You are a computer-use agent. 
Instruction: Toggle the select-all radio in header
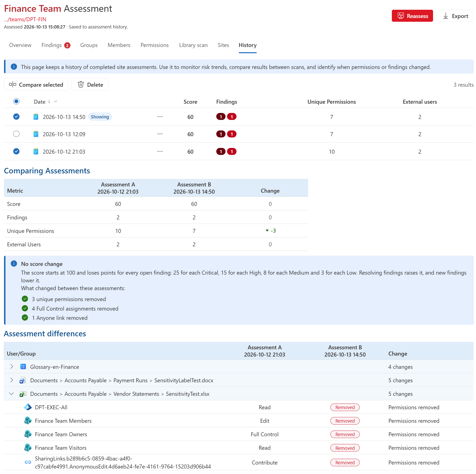coord(16,101)
